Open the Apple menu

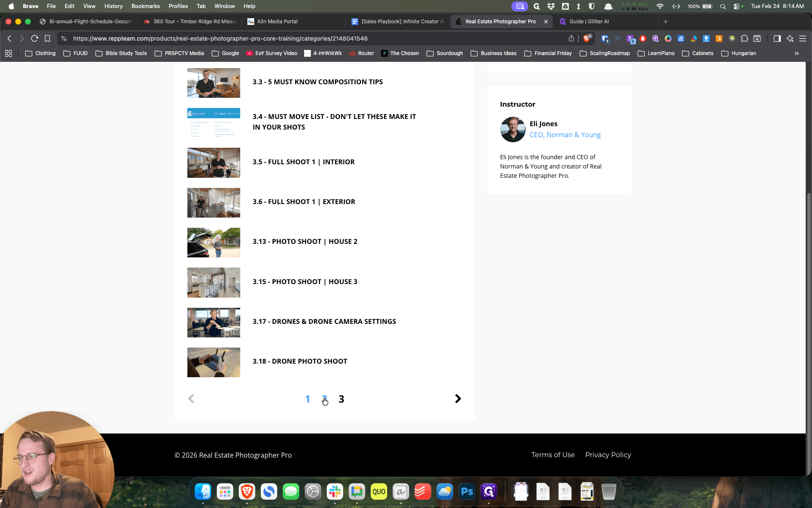click(x=11, y=6)
